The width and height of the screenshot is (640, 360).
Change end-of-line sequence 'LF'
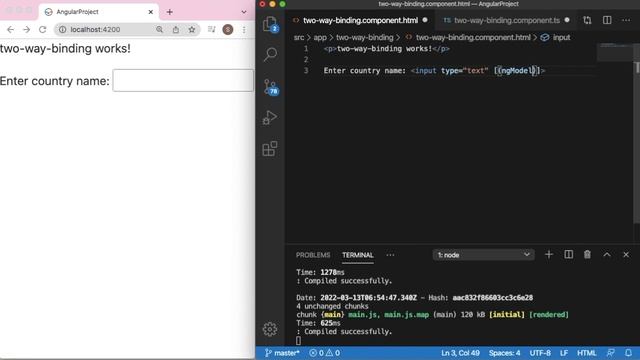coord(564,353)
